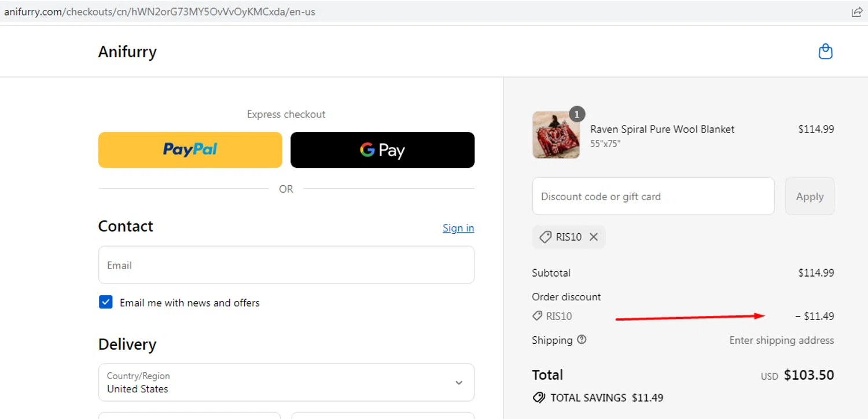Click tag icon beside RIS10 order discount

(x=538, y=316)
